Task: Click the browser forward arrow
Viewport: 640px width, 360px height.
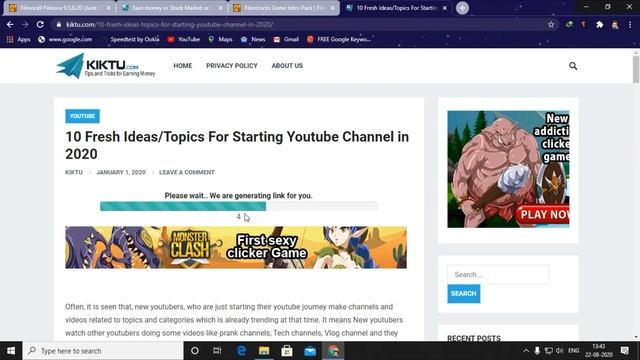Action: coord(25,24)
